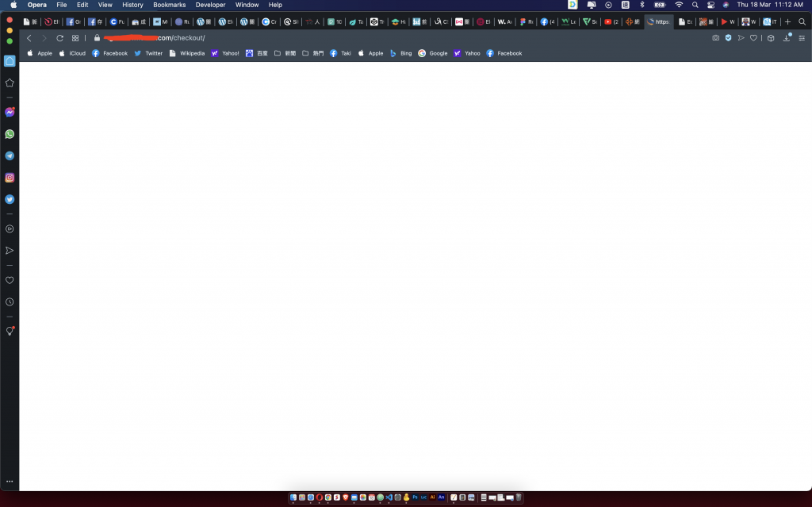This screenshot has width=812, height=507.
Task: Open bookmarks star in the sidebar
Action: [10, 83]
